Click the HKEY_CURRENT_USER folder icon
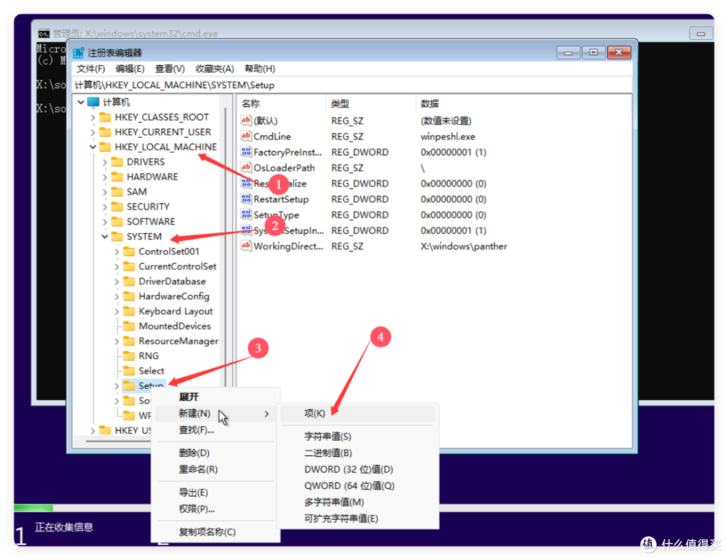Image resolution: width=728 pixels, height=560 pixels. coord(106,132)
